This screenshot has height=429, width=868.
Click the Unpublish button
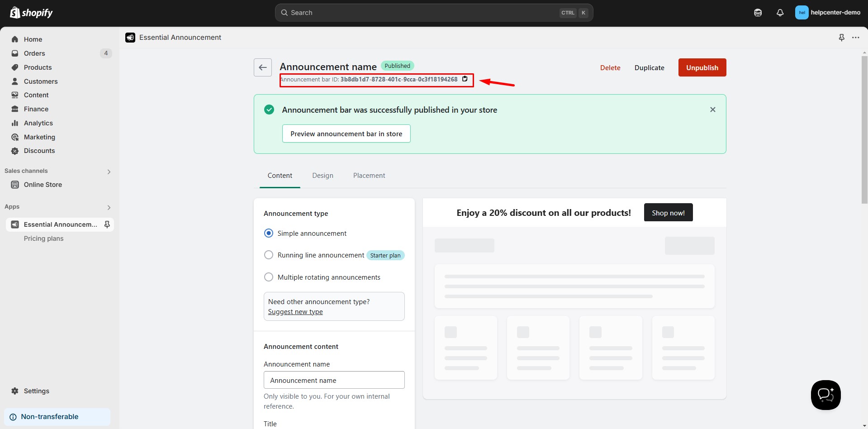[702, 67]
